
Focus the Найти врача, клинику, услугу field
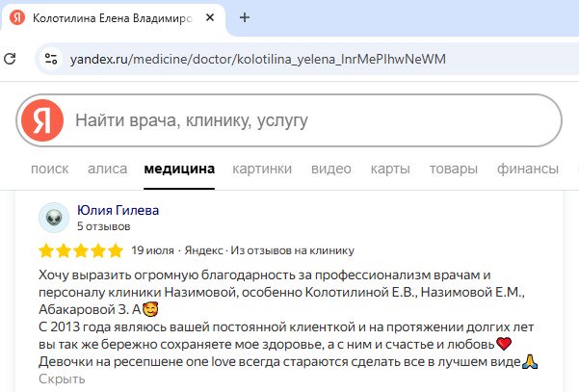point(308,120)
